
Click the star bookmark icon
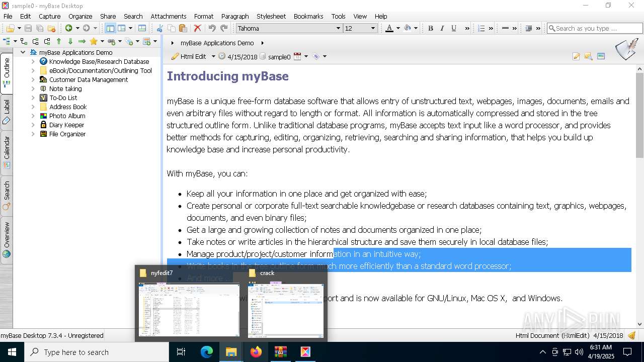tap(94, 41)
